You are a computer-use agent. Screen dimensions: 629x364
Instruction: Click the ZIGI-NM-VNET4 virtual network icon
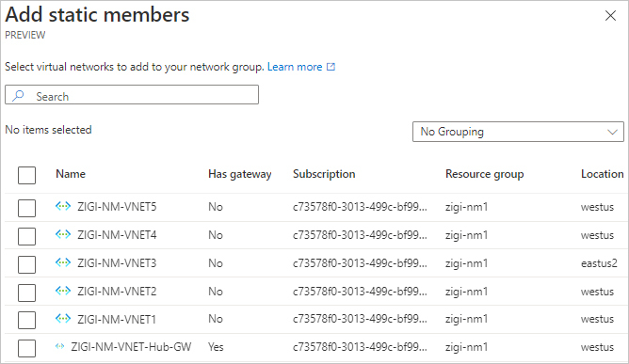[x=63, y=234]
